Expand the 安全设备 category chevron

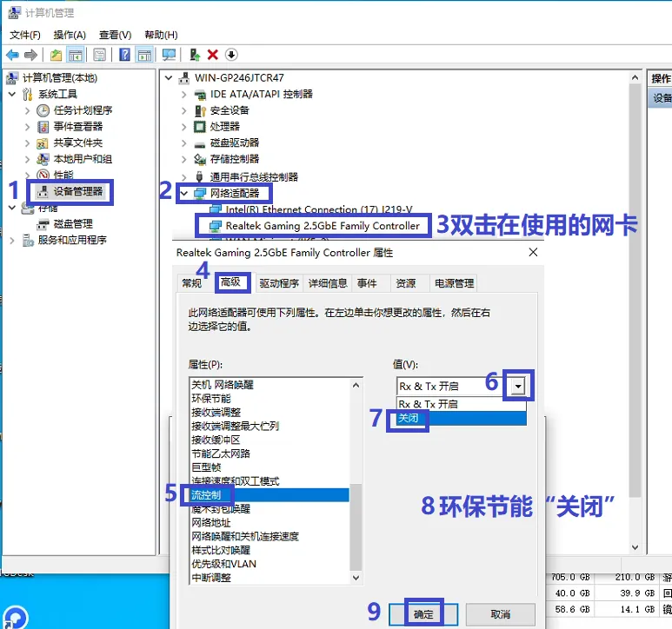pyautogui.click(x=183, y=110)
